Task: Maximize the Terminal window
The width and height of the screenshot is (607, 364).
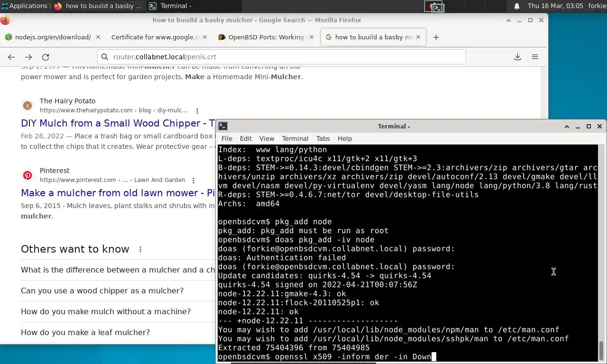Action: click(x=589, y=127)
